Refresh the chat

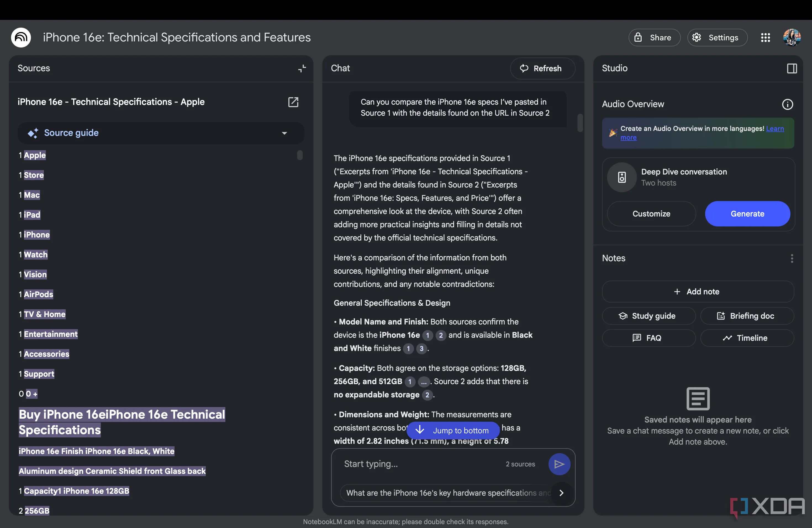coord(542,68)
